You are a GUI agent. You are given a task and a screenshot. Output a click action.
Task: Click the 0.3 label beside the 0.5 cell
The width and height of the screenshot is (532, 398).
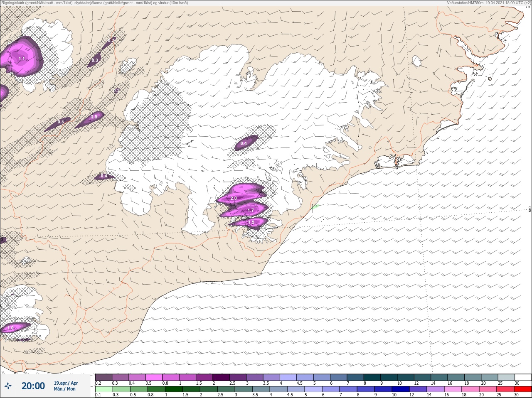[61, 122]
